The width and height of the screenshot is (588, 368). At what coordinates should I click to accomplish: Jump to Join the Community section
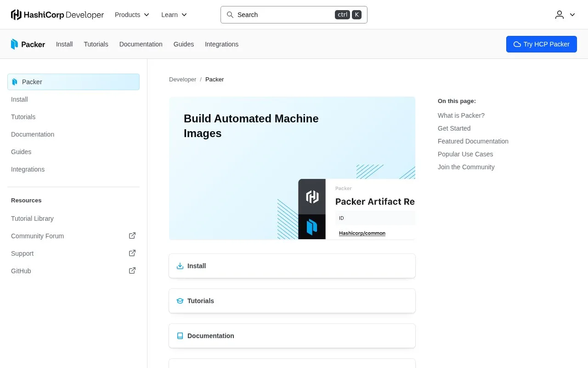pyautogui.click(x=466, y=167)
